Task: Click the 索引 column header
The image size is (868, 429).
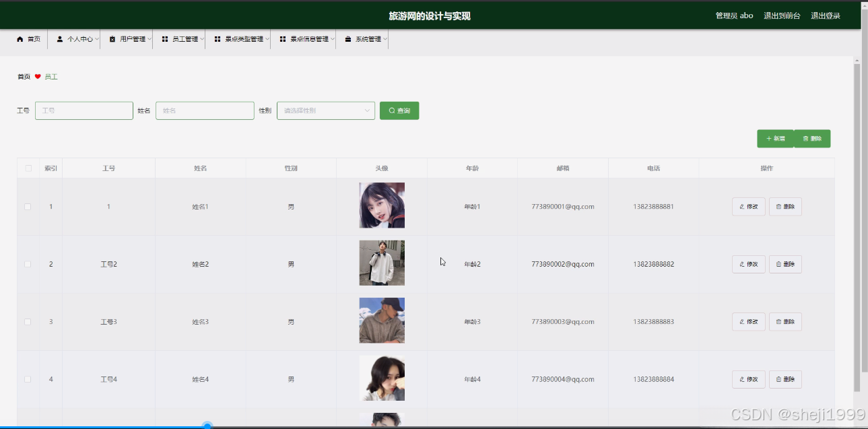Action: click(x=51, y=168)
